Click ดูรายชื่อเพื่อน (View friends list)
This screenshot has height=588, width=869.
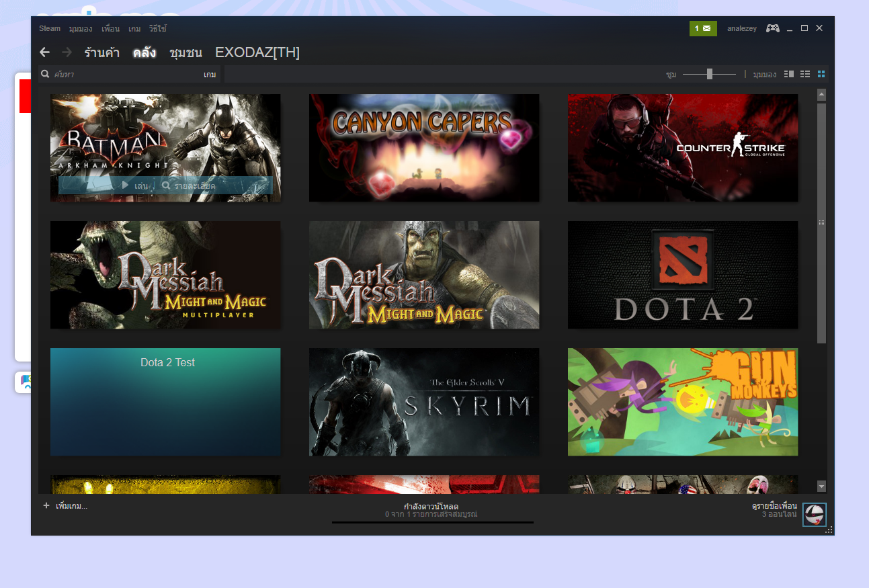pyautogui.click(x=774, y=506)
